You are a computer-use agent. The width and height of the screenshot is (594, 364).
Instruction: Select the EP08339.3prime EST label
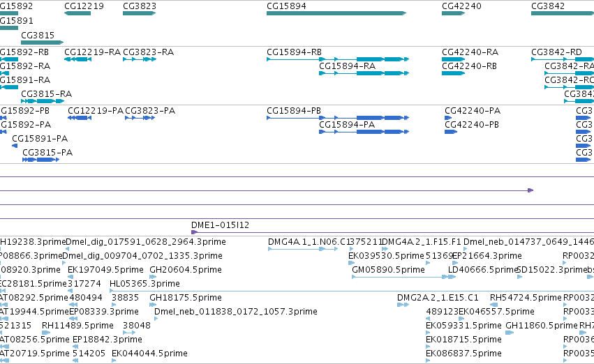coord(104,312)
